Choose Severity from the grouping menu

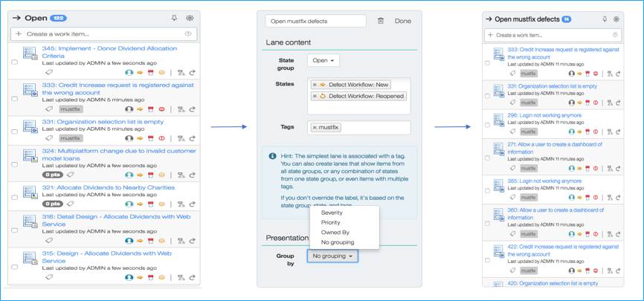(332, 213)
